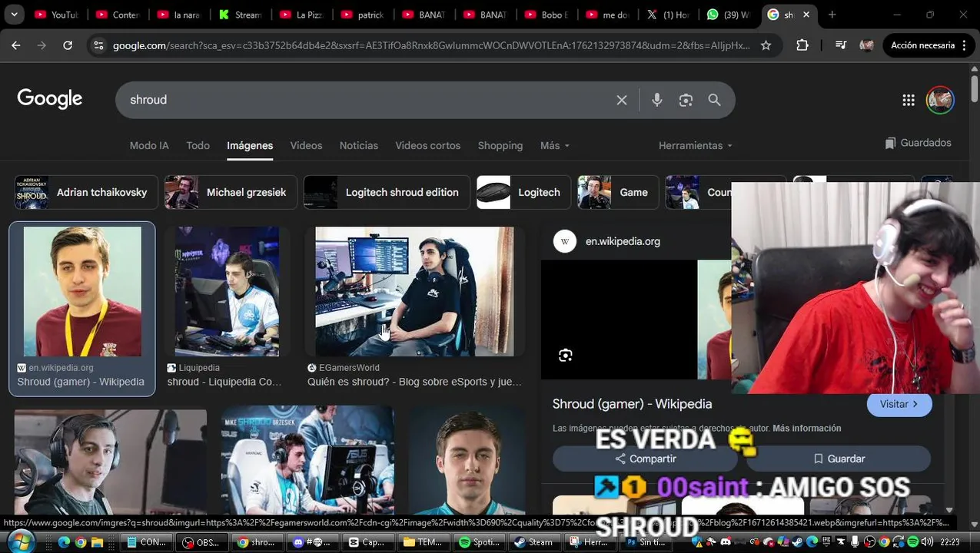The height and width of the screenshot is (553, 980).
Task: Open the Google apps grid
Action: pos(909,100)
